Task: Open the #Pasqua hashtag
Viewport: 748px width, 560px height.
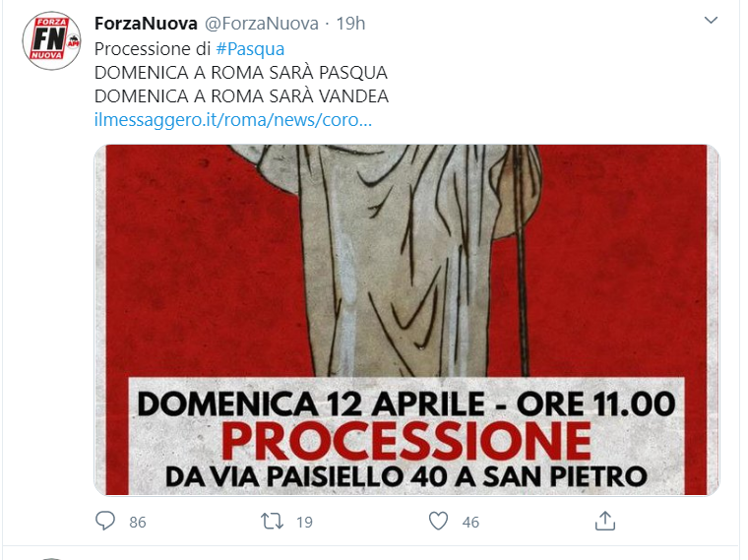Action: (250, 48)
